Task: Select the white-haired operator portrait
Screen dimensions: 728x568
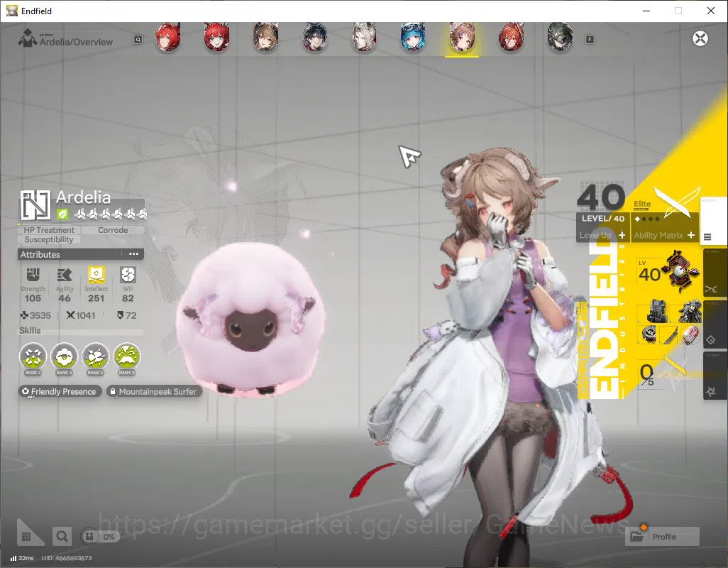Action: pos(364,37)
